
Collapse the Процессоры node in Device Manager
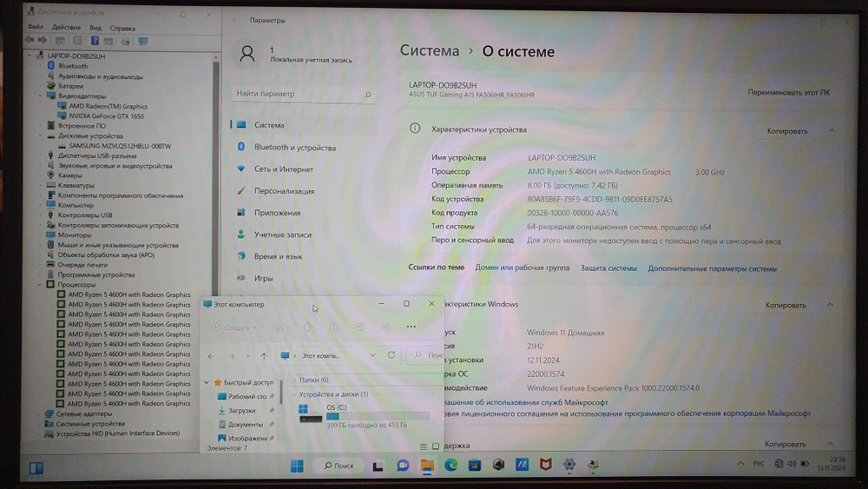click(x=40, y=285)
